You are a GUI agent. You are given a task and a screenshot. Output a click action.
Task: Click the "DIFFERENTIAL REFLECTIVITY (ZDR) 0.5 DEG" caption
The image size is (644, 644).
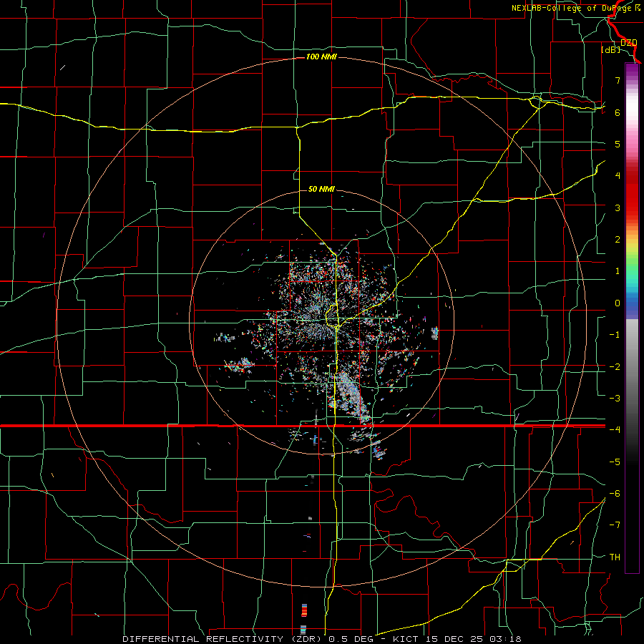point(248,639)
